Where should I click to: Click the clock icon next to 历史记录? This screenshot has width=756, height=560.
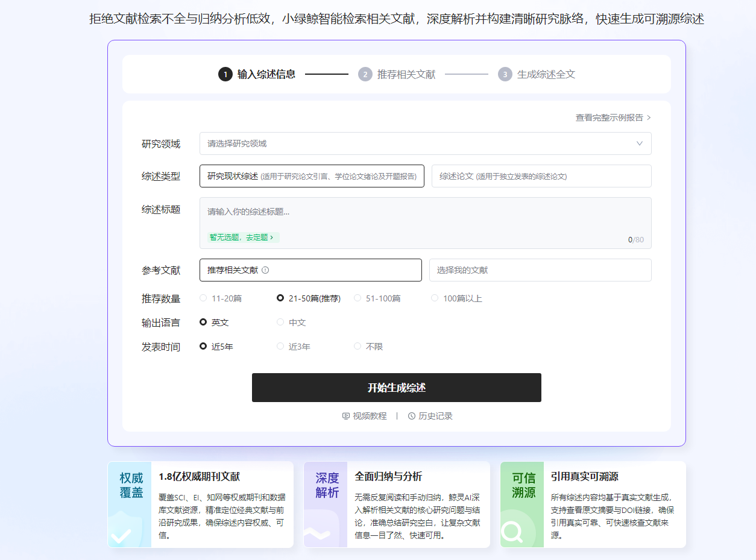point(412,416)
